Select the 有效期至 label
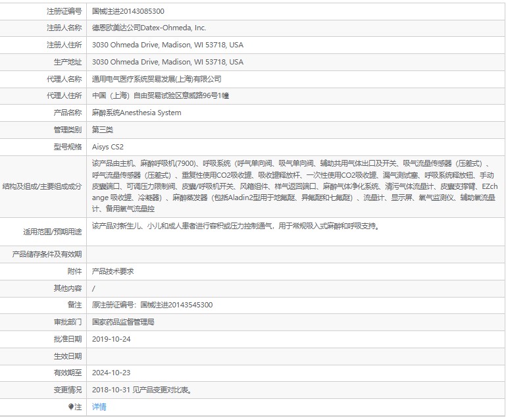Viewport: 506px width, 420px height. coord(68,373)
